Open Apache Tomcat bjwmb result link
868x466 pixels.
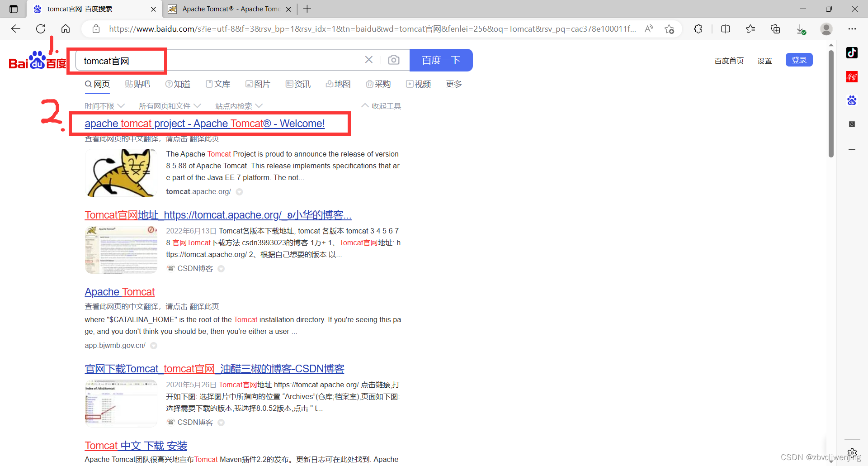click(x=119, y=292)
